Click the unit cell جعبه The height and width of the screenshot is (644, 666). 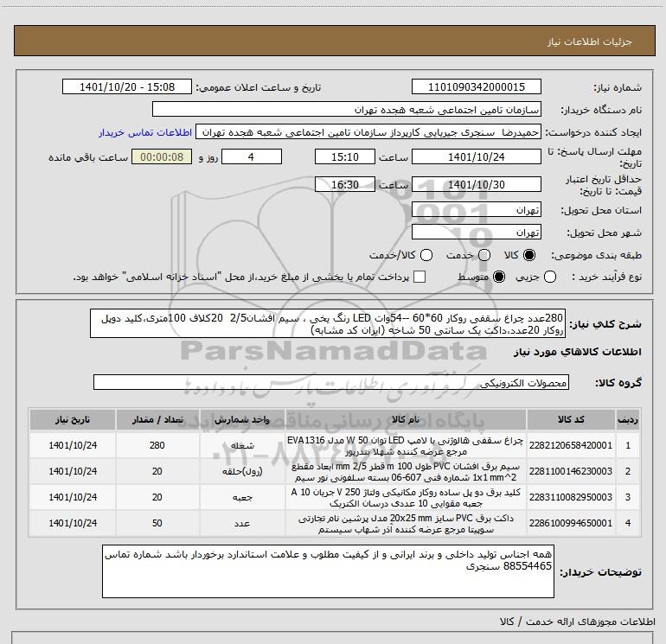click(x=242, y=497)
